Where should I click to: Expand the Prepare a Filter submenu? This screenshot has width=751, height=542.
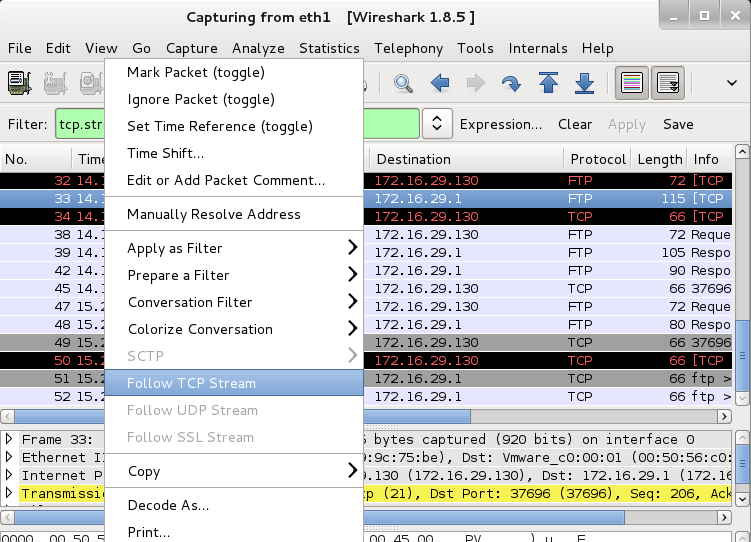(x=234, y=275)
